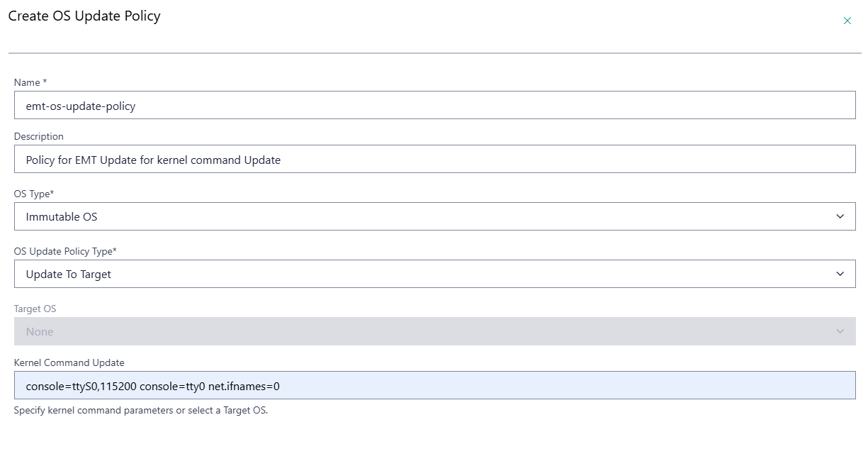The image size is (868, 449).
Task: Focus the Kernel Command Update field
Action: (x=434, y=386)
